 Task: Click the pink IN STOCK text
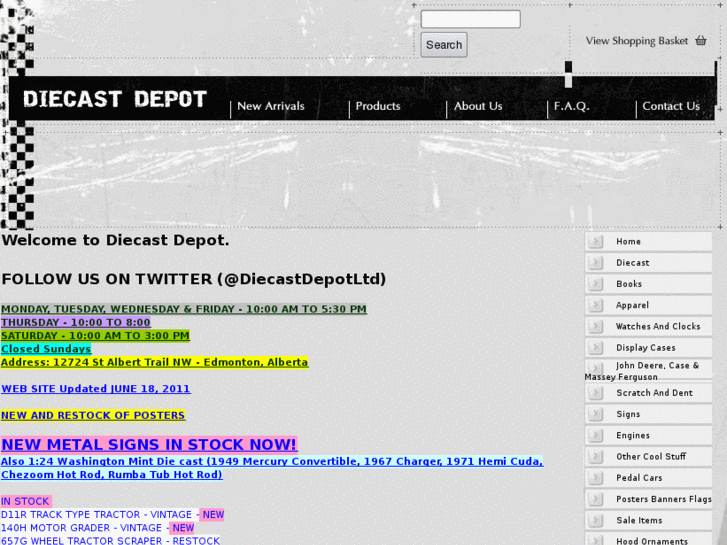26,501
